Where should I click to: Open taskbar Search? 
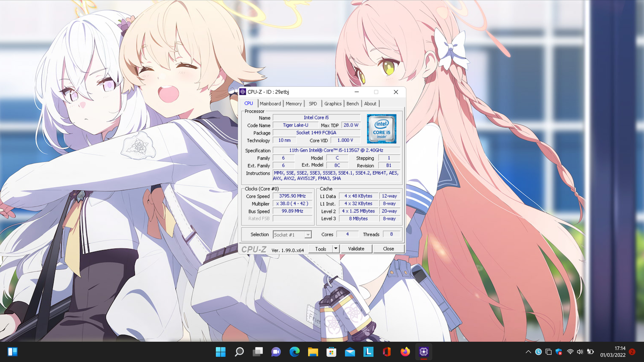[x=239, y=352]
